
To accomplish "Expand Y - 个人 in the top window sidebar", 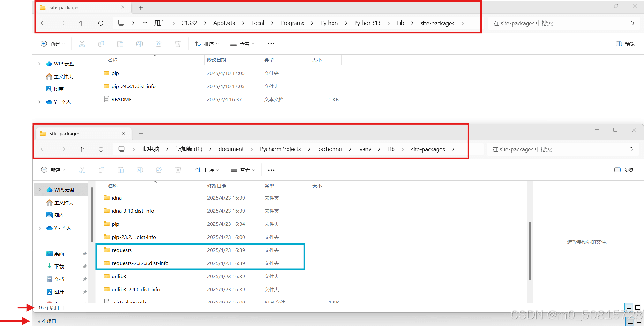I will pyautogui.click(x=39, y=102).
